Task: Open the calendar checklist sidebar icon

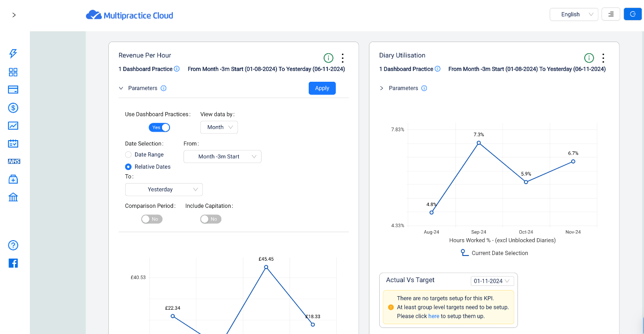Action: click(13, 143)
